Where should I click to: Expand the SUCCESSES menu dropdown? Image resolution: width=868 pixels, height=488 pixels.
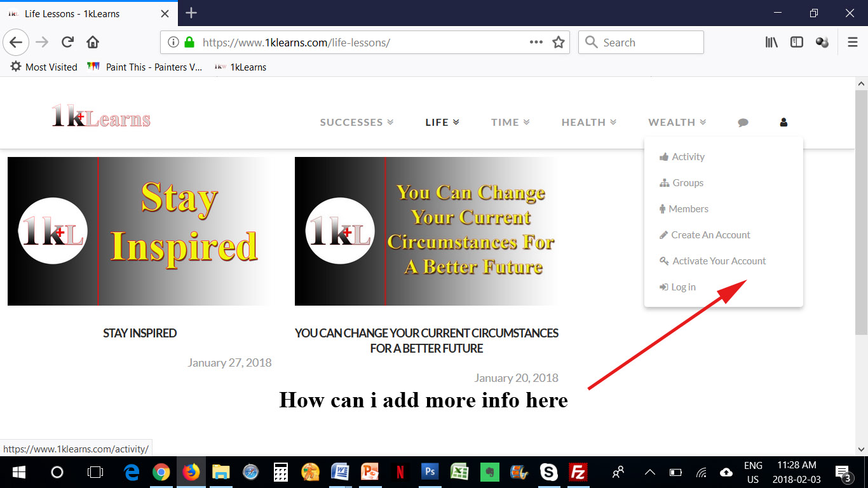[356, 123]
